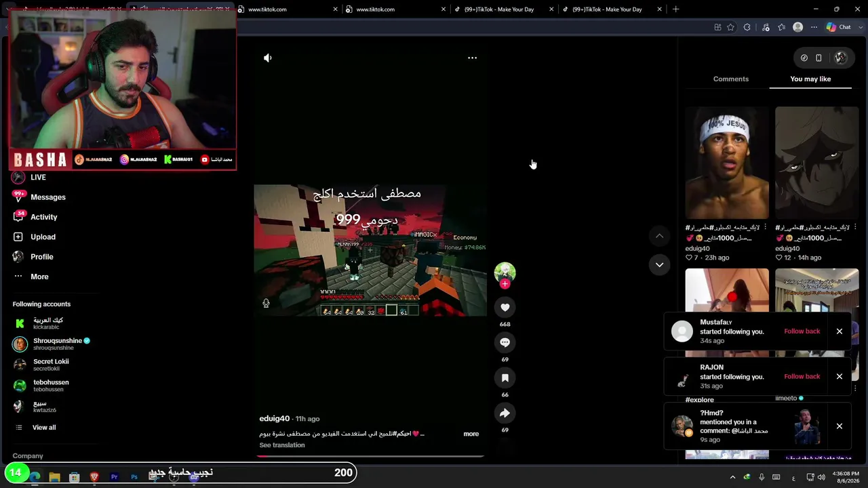Show hidden system tray icons

click(732, 477)
